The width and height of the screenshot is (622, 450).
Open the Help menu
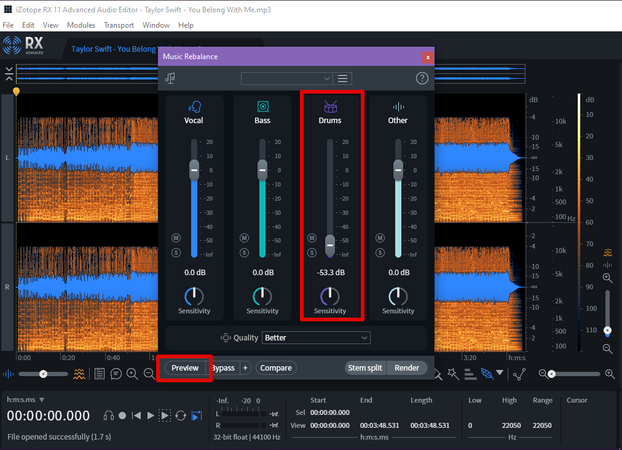pos(186,25)
